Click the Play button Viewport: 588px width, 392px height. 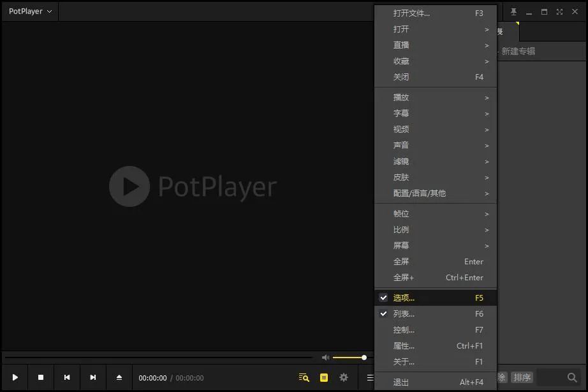(x=15, y=377)
